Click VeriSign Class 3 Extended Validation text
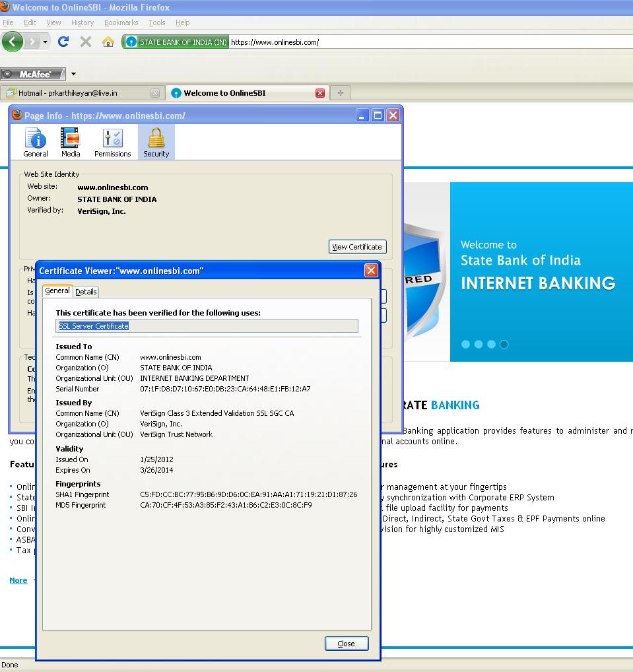The width and height of the screenshot is (633, 672). tap(217, 414)
